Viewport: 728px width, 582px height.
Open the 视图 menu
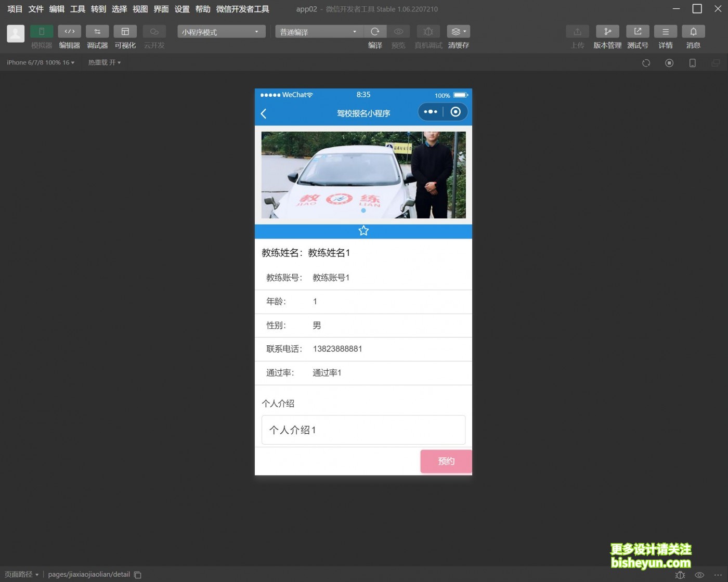140,9
